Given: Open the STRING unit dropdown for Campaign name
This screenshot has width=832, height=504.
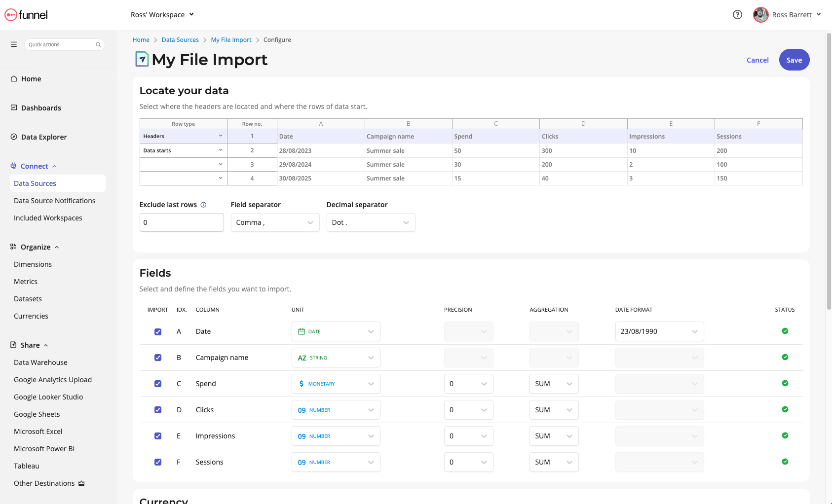Looking at the screenshot, I should click(x=336, y=358).
